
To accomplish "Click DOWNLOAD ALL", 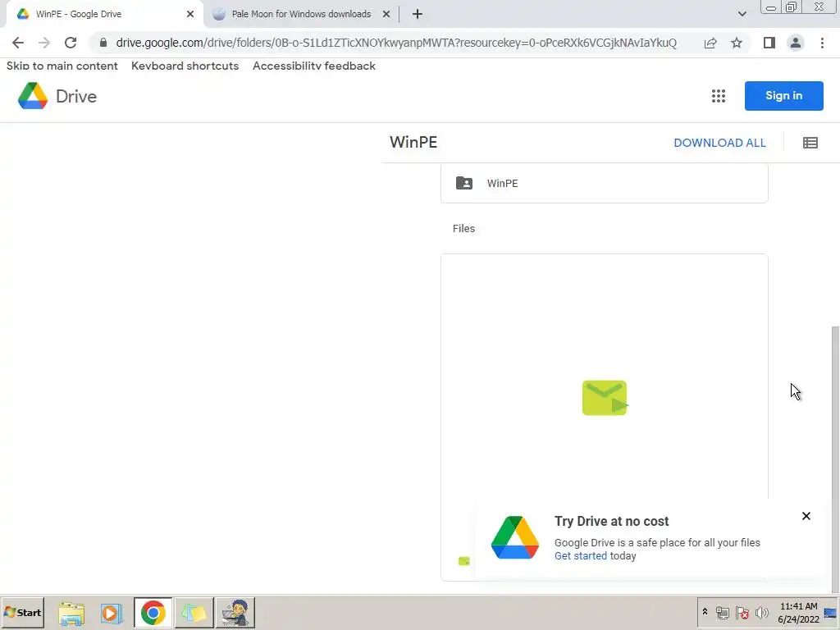I will click(719, 143).
